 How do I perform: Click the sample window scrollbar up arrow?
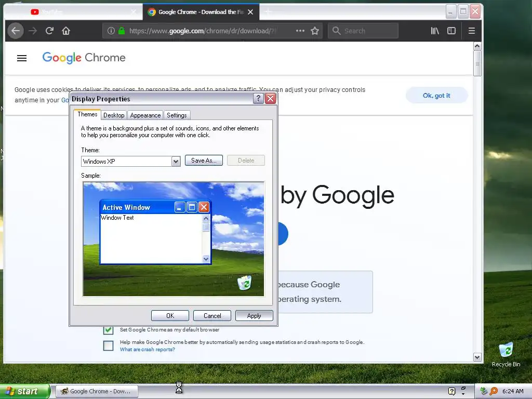(206, 218)
